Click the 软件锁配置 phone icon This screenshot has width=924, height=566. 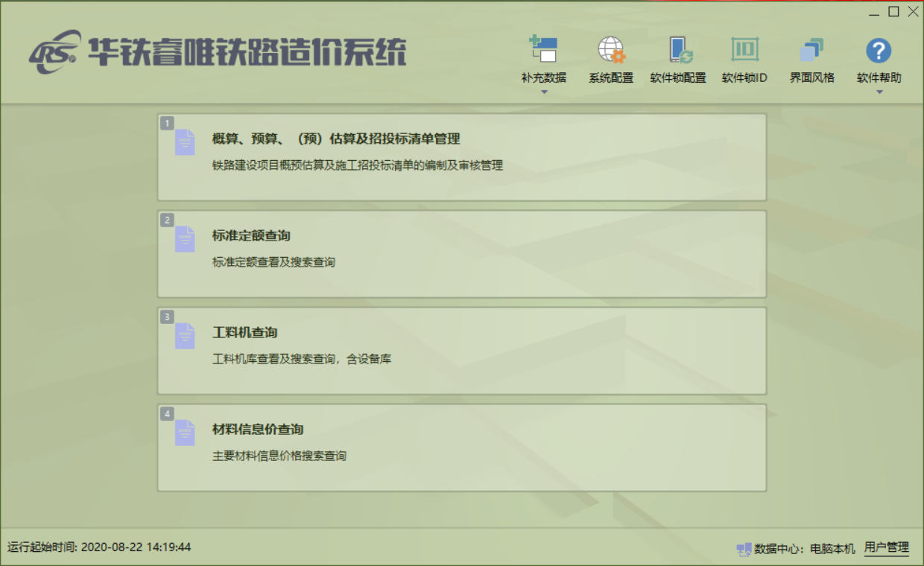pyautogui.click(x=678, y=51)
